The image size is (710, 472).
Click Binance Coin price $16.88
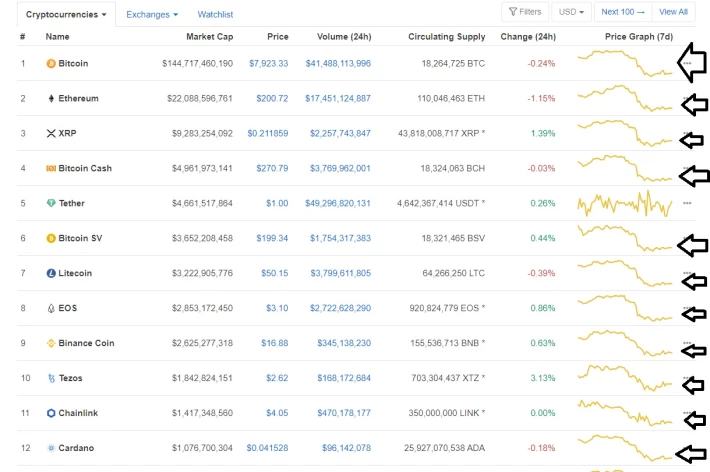(x=275, y=343)
